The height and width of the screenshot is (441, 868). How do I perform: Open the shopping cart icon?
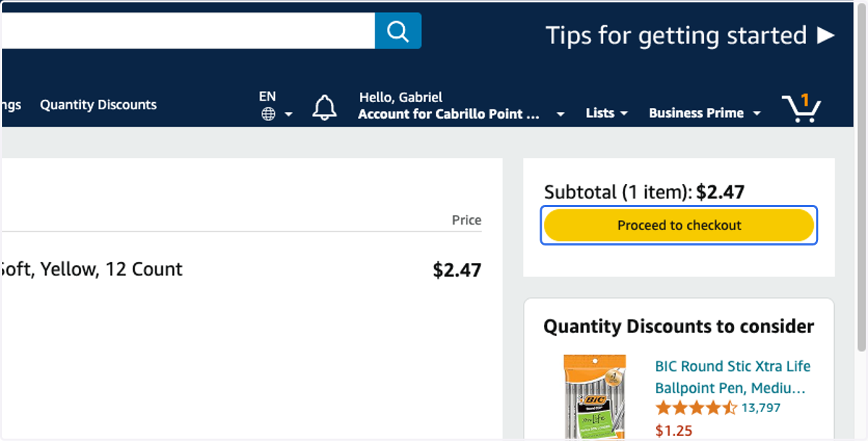801,108
